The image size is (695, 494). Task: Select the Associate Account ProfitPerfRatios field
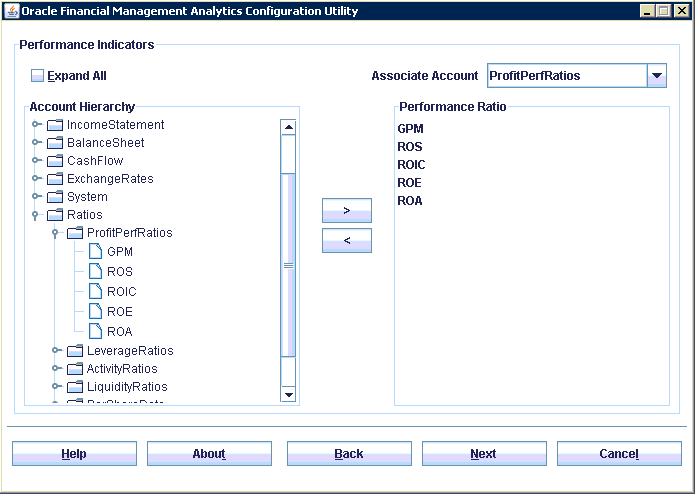click(567, 76)
